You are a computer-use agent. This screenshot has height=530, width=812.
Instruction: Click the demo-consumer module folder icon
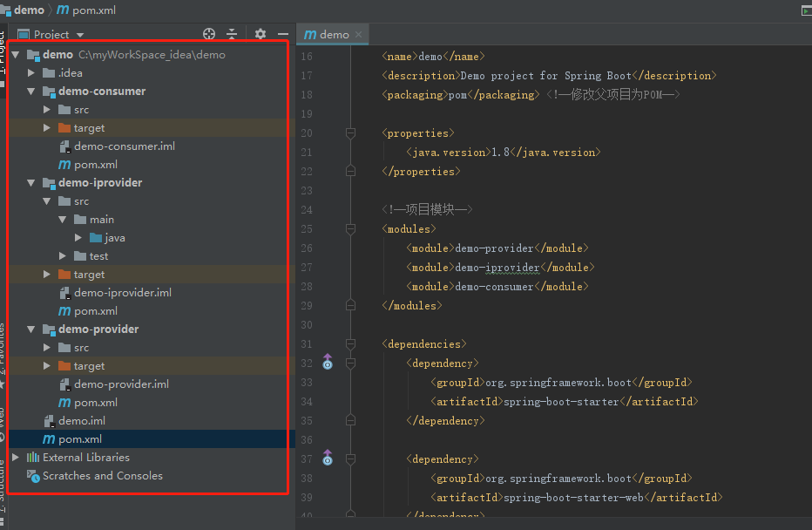[49, 92]
